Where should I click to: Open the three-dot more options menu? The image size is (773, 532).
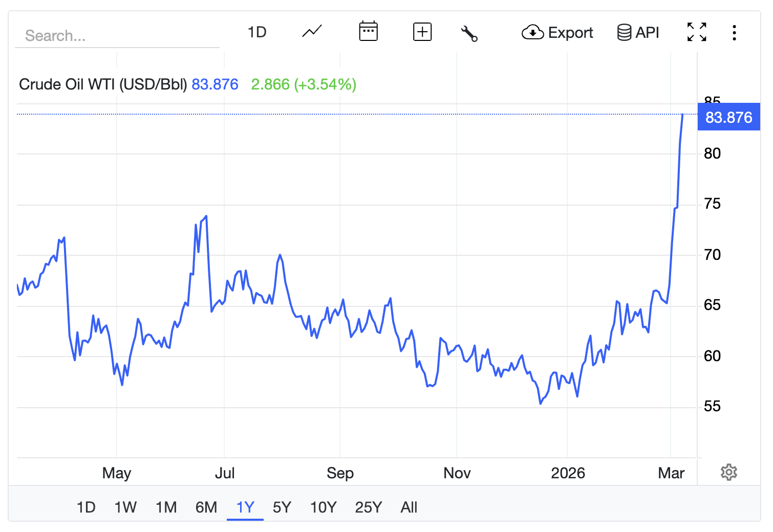click(x=734, y=33)
